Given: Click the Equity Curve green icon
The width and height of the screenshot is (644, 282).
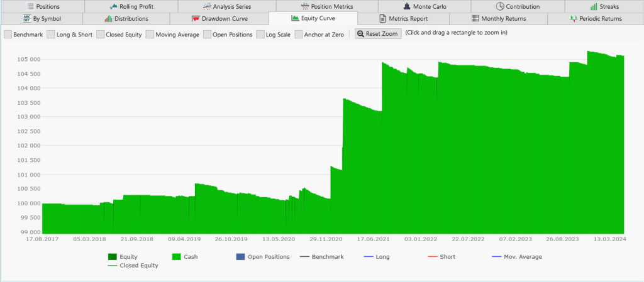Looking at the screenshot, I should coord(295,18).
